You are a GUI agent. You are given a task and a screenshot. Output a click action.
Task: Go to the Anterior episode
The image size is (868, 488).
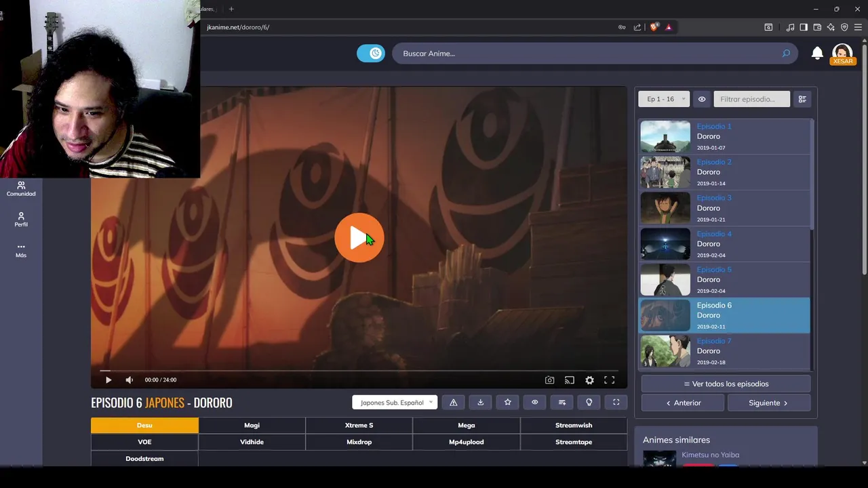coord(683,403)
